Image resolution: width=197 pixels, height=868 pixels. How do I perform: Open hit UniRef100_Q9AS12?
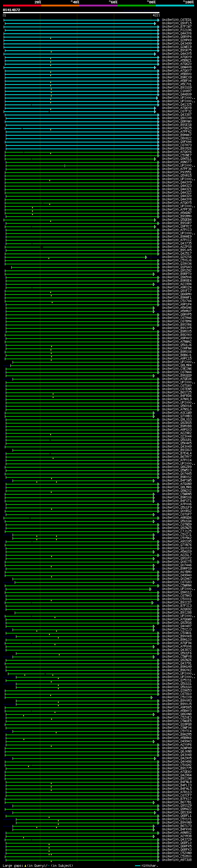pos(176,592)
